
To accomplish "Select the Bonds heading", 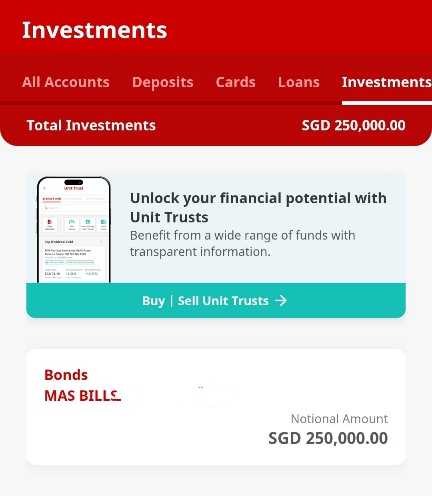I will [x=66, y=375].
